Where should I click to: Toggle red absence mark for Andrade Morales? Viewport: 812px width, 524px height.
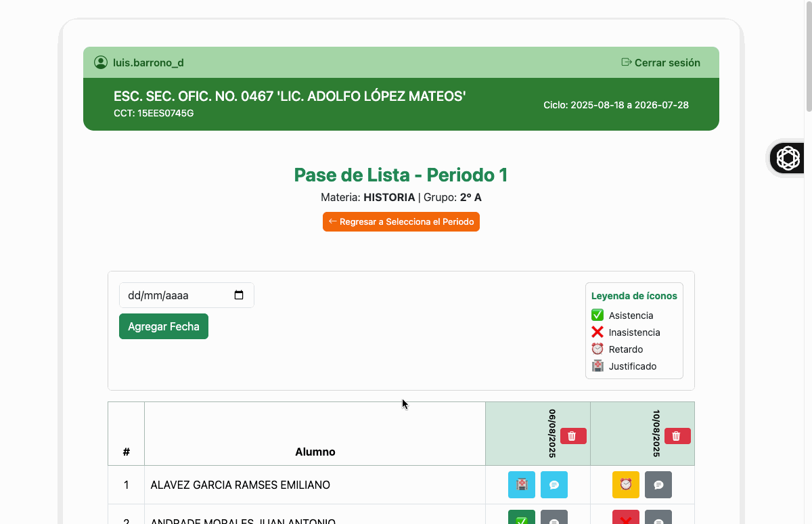625,518
